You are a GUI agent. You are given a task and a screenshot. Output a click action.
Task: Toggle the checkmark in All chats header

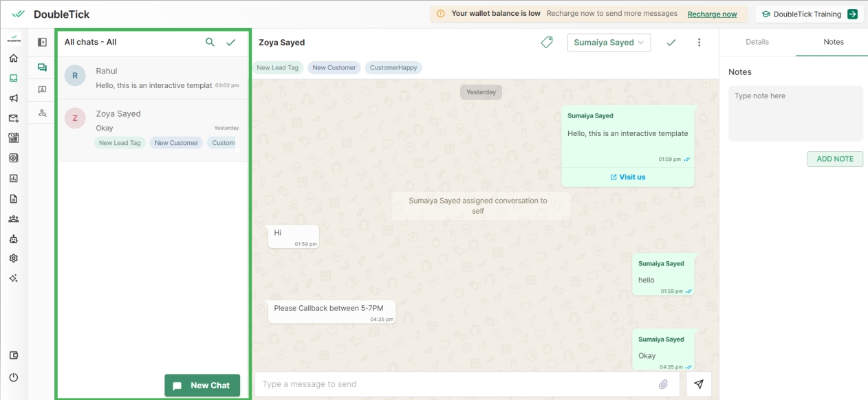tap(230, 43)
